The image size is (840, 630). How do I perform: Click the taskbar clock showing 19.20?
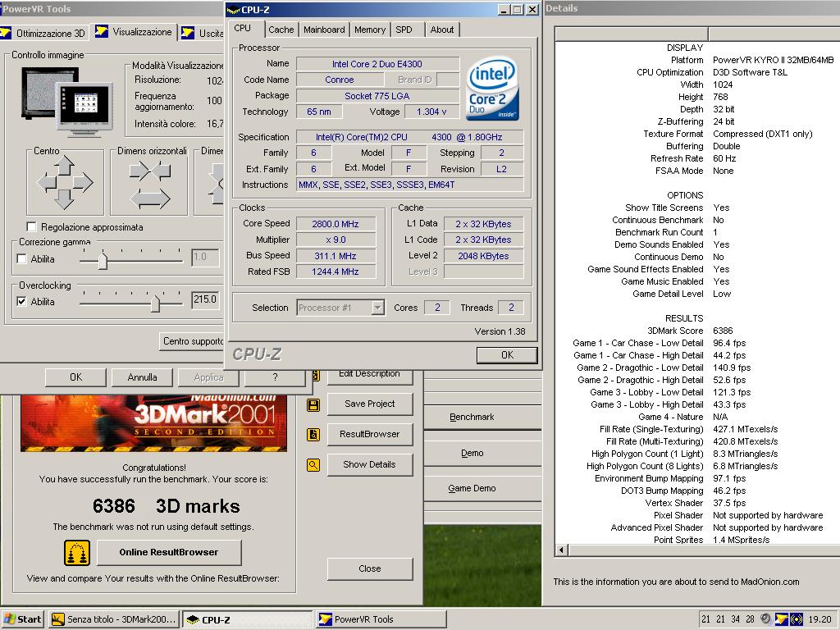pyautogui.click(x=819, y=619)
